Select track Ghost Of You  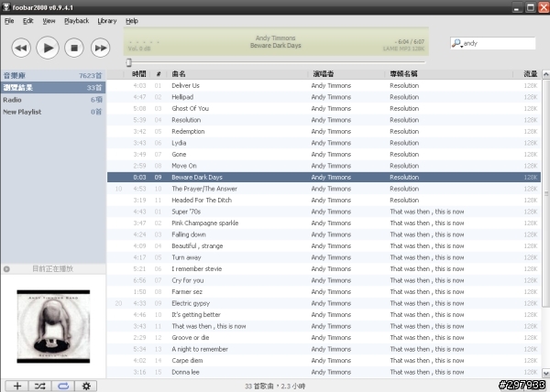324,109
